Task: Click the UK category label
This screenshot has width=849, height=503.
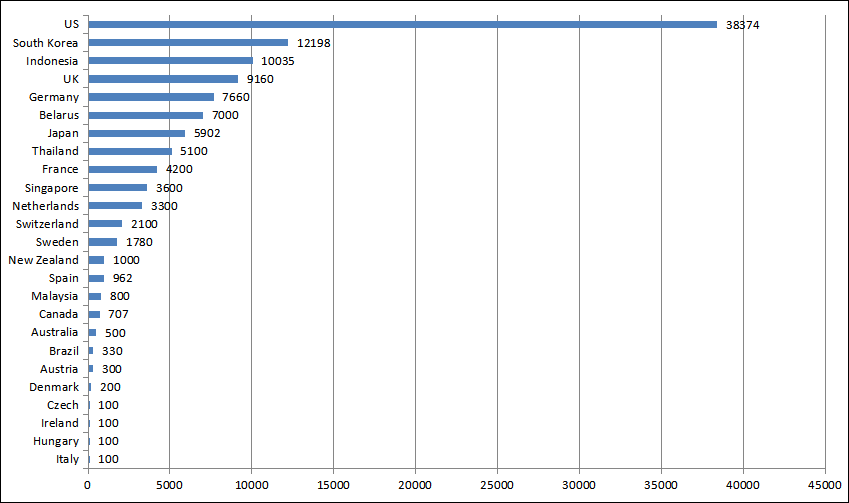Action: point(69,79)
